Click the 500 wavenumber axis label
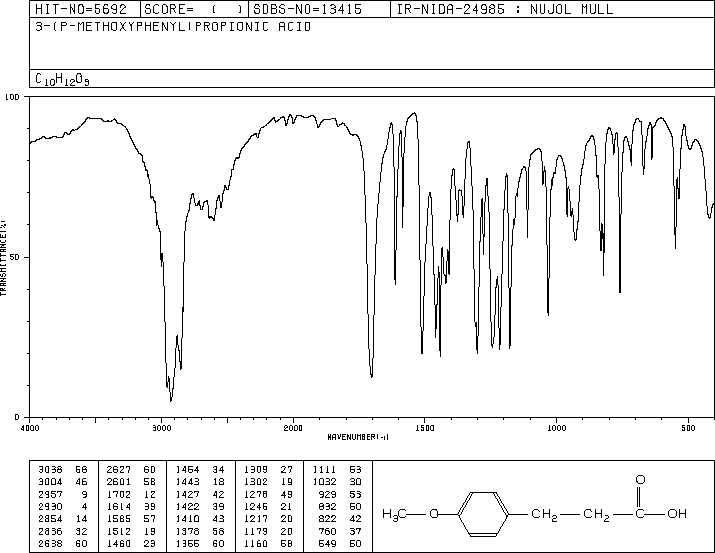The image size is (715, 553). [688, 428]
